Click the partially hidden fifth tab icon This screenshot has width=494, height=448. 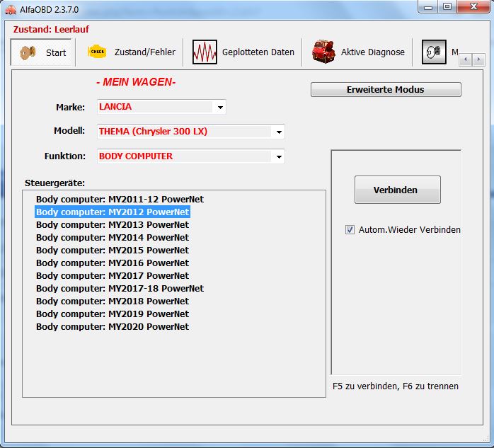click(433, 52)
